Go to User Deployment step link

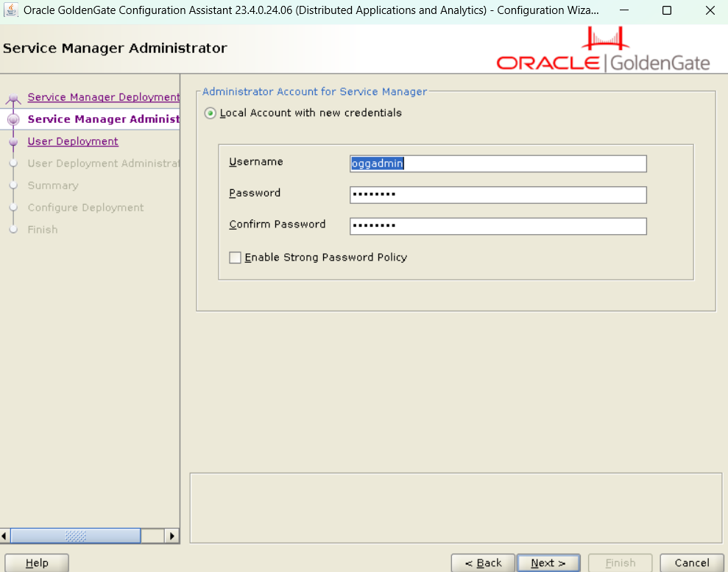(x=73, y=141)
